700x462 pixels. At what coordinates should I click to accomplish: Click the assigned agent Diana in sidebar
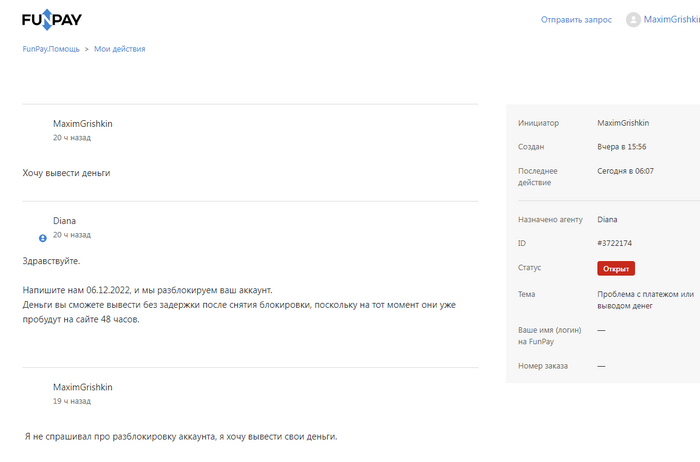pos(608,218)
